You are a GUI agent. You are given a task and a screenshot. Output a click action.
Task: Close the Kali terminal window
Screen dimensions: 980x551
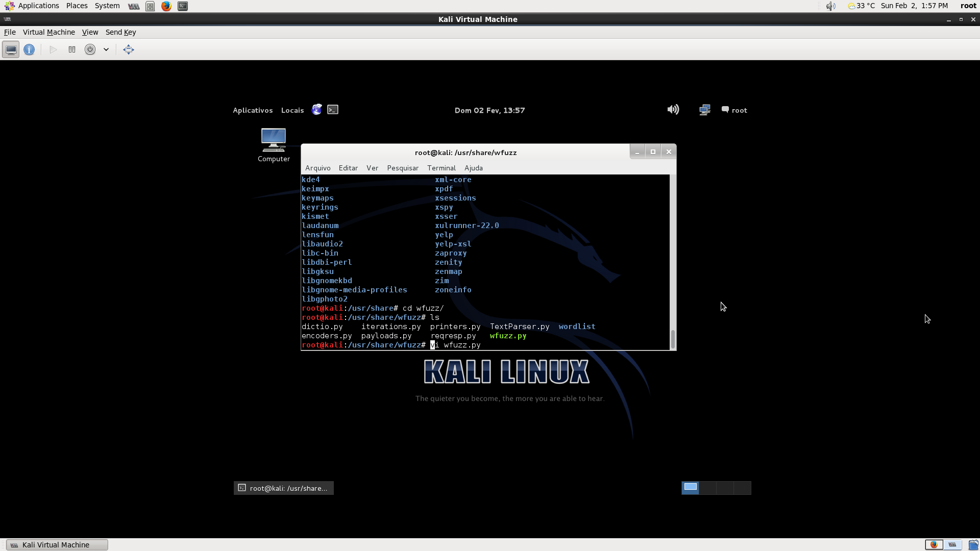pos(669,152)
